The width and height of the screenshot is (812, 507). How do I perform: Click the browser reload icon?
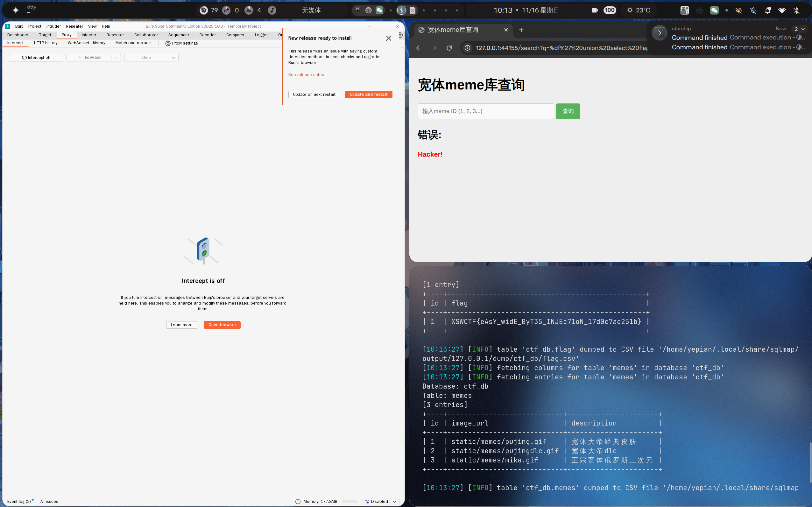point(449,48)
